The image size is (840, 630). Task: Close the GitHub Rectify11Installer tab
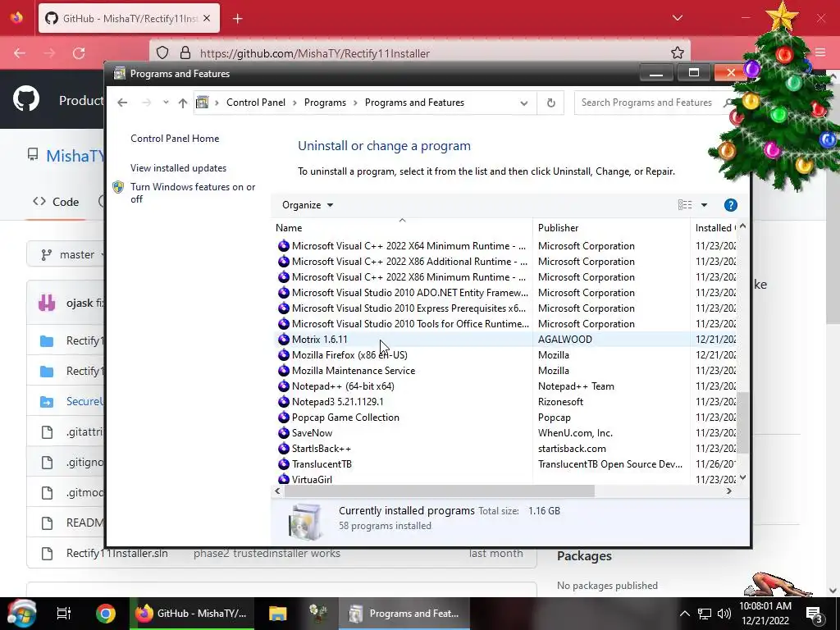(207, 18)
